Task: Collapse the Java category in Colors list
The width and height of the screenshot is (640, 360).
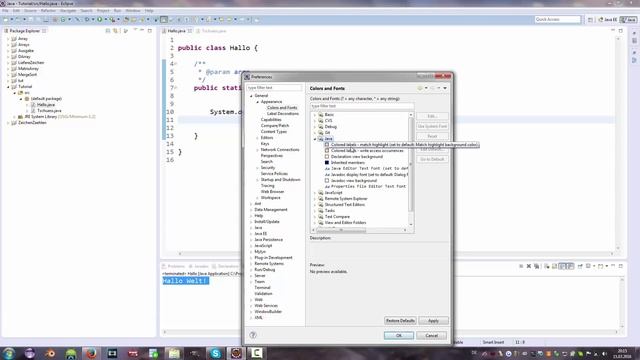Action: 315,139
